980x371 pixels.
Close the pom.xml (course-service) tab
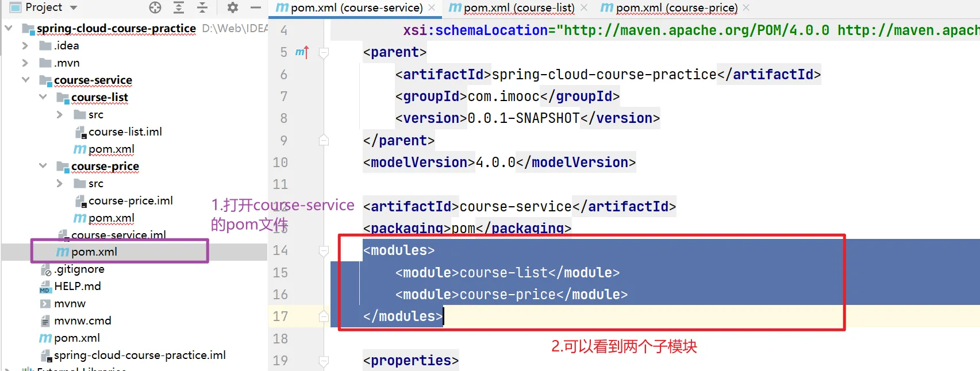pyautogui.click(x=432, y=8)
